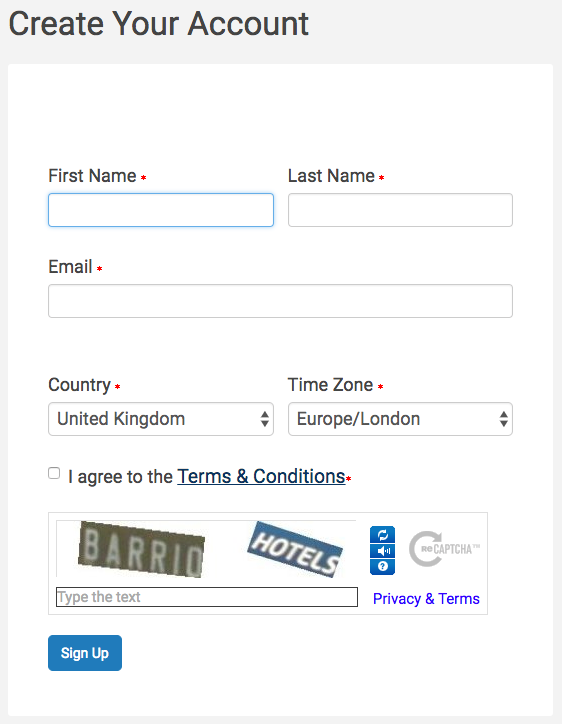Open the Time Zone dropdown
Image resolution: width=562 pixels, height=724 pixels.
click(400, 419)
